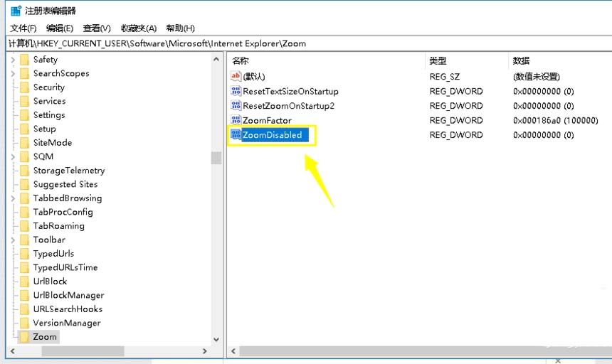Click the ZoomFactor DWORD icon
612x364 pixels.
(x=236, y=120)
